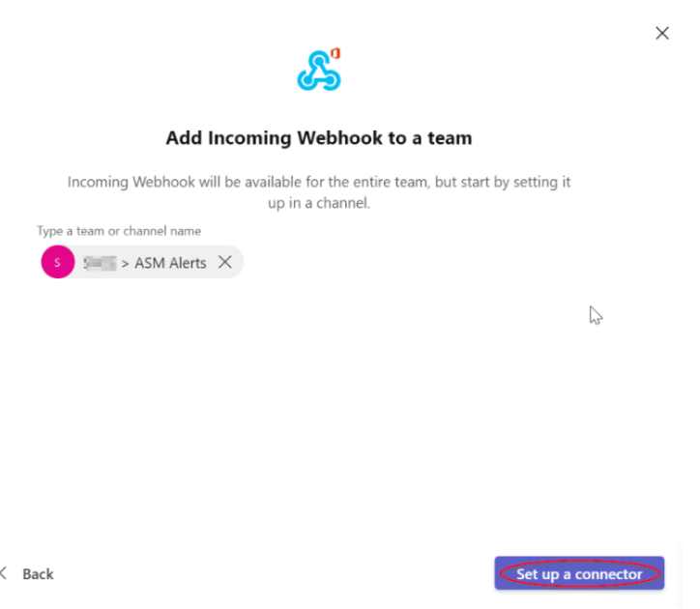Click the 'Type a team or channel name' label

point(119,231)
